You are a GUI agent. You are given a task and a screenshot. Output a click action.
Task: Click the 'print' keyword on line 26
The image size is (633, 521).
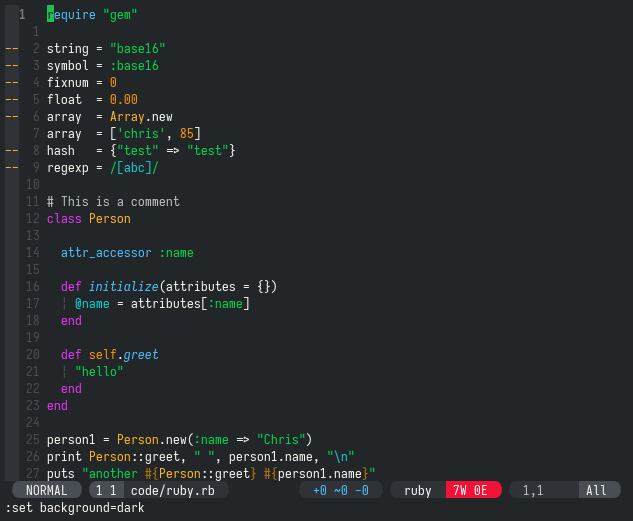tap(64, 457)
